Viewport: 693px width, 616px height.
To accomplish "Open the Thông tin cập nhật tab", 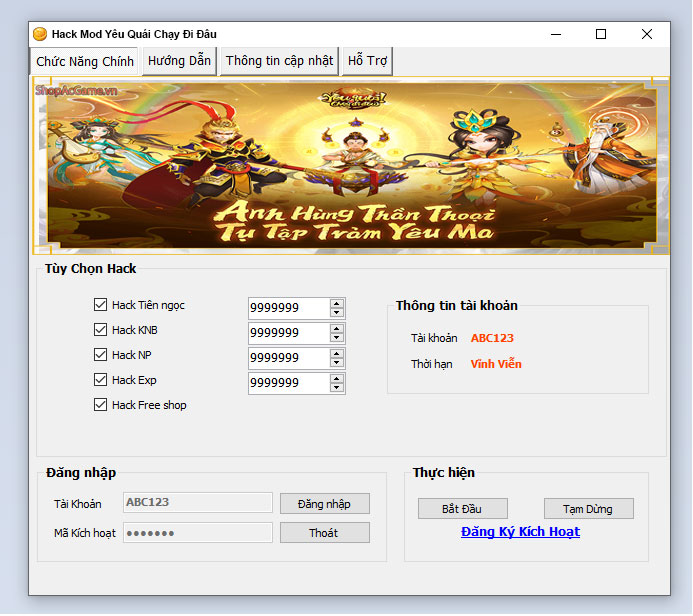I will (x=279, y=61).
